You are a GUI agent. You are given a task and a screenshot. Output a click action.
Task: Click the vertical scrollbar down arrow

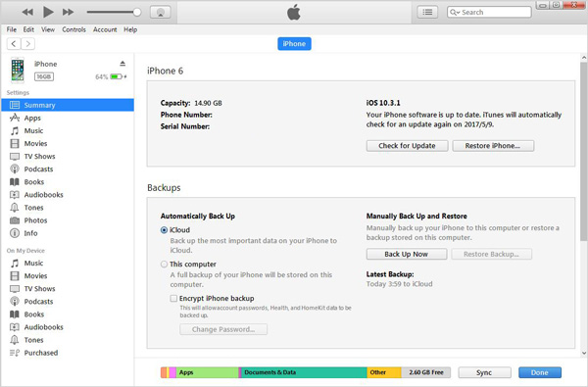point(584,353)
